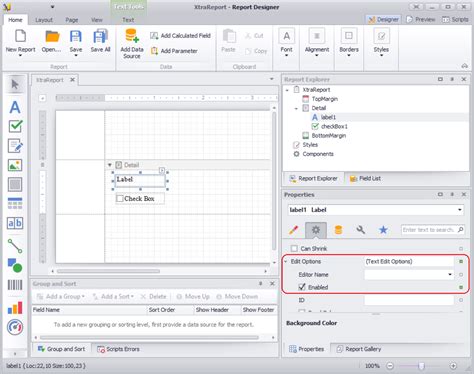474x374 pixels.
Task: Pick the Check Box control in the toolbox
Action: click(15, 126)
